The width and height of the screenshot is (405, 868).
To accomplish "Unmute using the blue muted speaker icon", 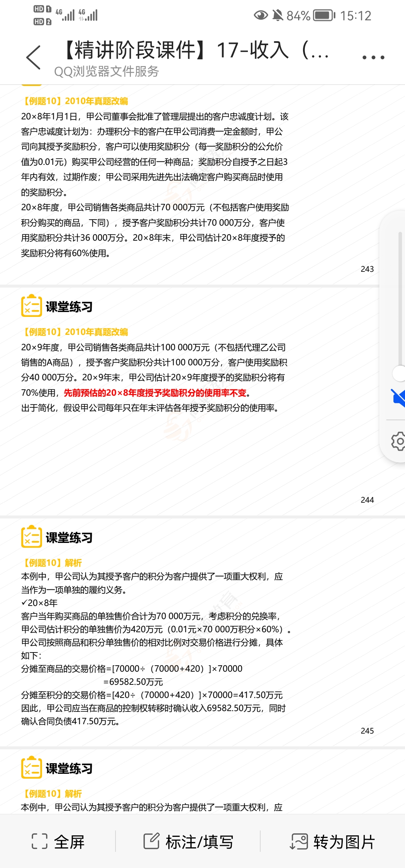I will point(398,398).
